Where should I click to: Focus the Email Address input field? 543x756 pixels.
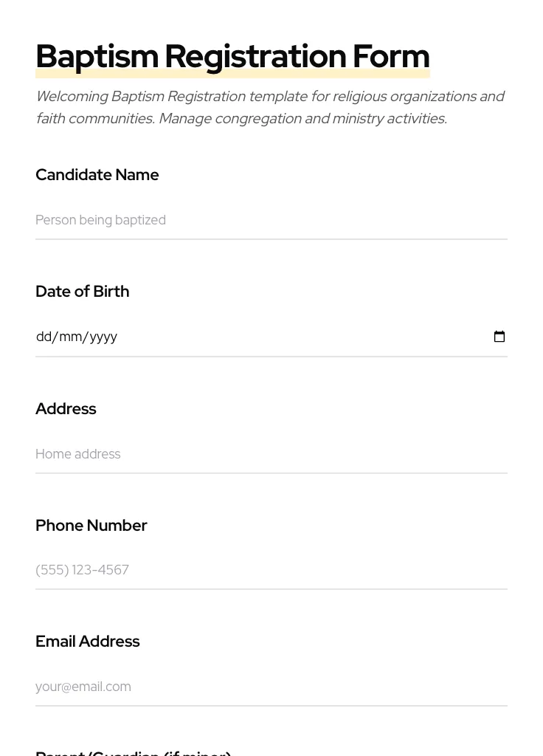coord(271,687)
